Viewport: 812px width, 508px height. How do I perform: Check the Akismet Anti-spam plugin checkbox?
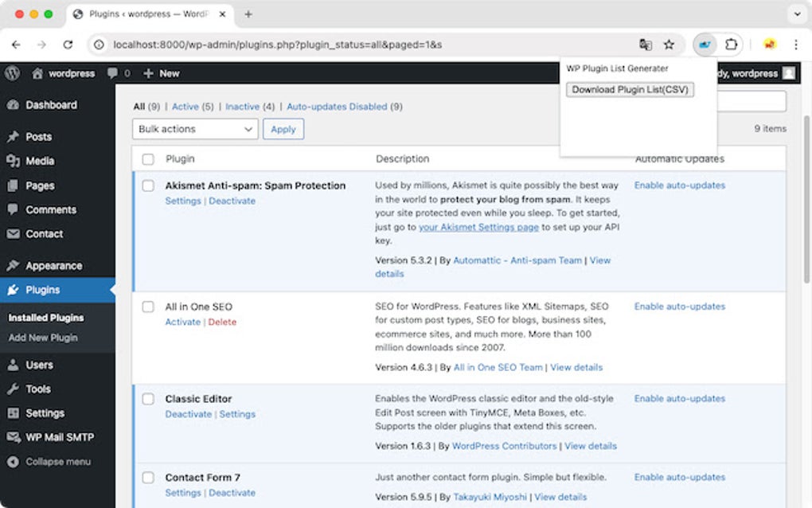tap(148, 186)
